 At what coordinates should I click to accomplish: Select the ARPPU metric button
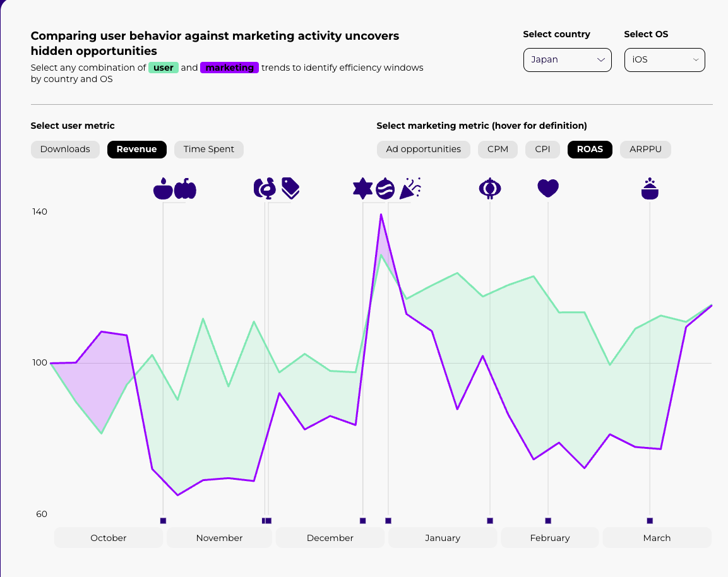point(645,150)
